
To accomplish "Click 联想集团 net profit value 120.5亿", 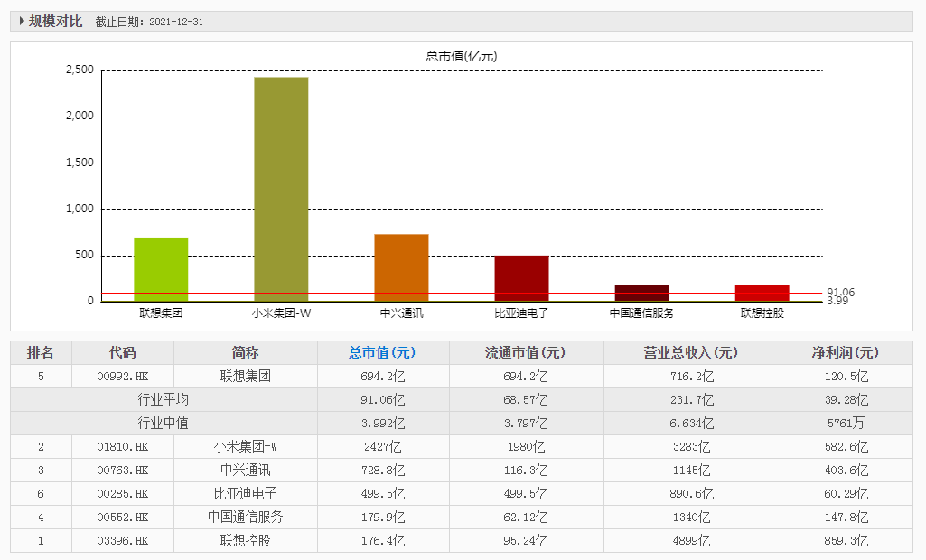I will coord(846,377).
